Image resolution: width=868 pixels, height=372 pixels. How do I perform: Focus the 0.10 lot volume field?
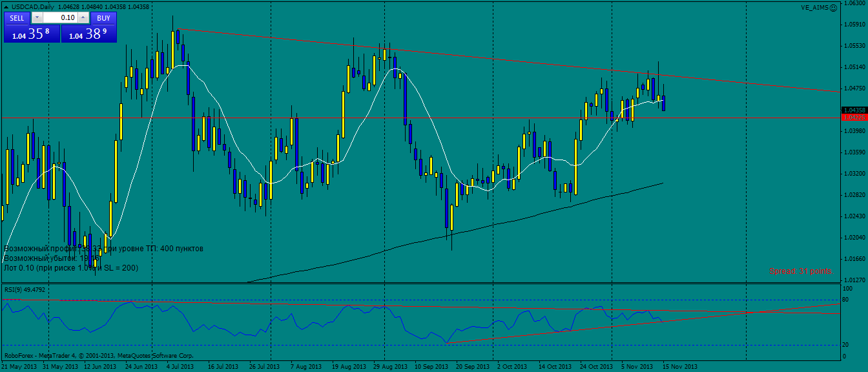coord(60,18)
